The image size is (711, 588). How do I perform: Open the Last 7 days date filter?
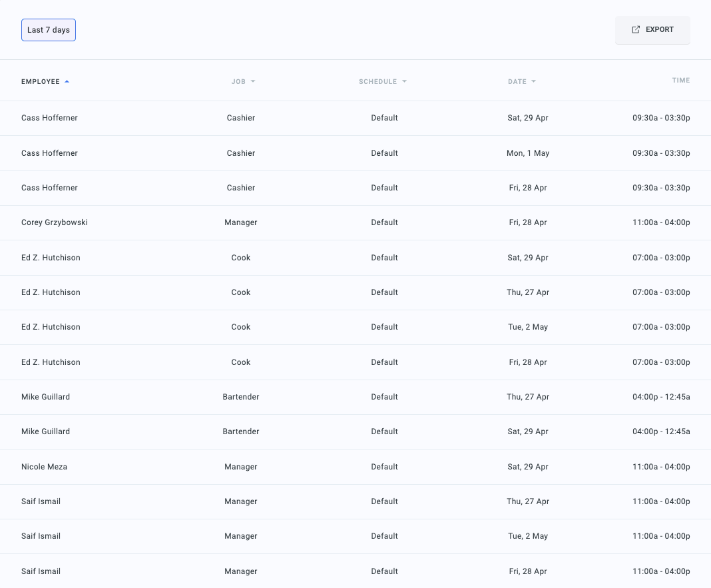pos(49,30)
